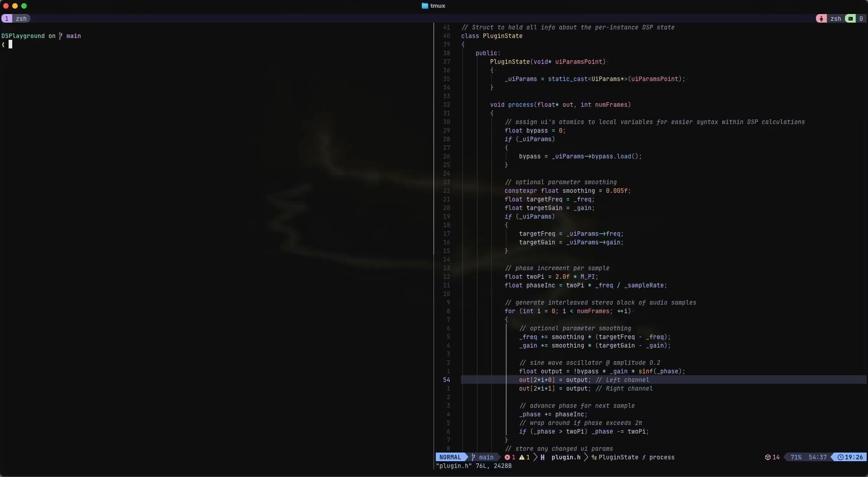Click the pink person icon in the tmux status
868x477 pixels.
[x=821, y=19]
